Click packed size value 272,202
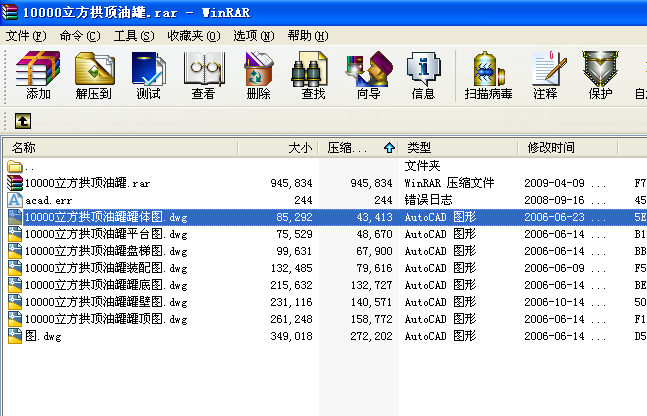Image resolution: width=647 pixels, height=416 pixels. coord(371,336)
